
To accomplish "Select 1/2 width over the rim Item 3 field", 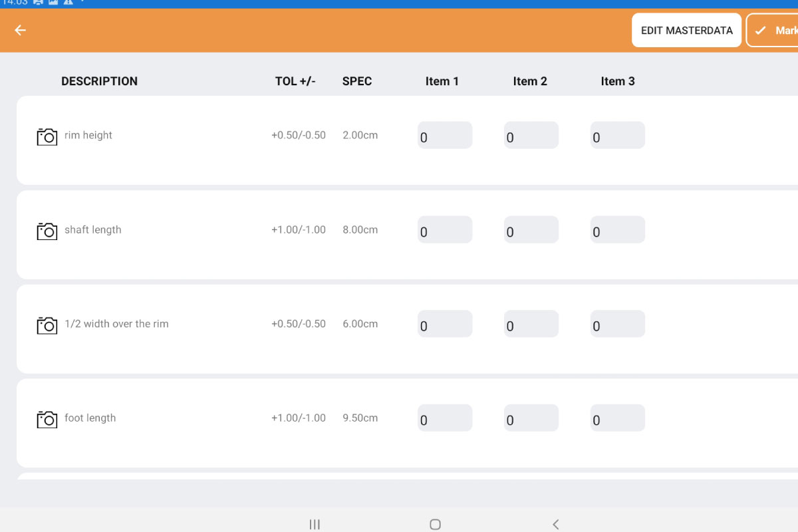I will [618, 324].
